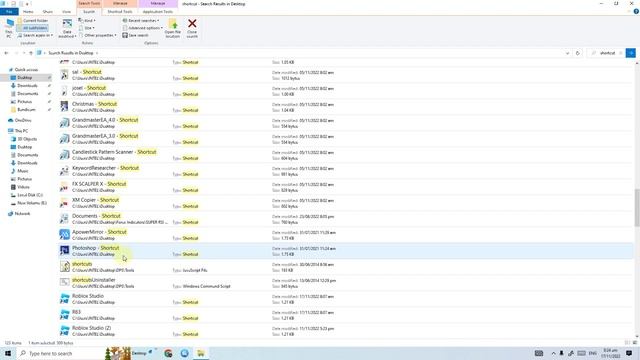
Task: Select the GrandmasterEA_3.0 - Shortcut icon
Action: pos(64,139)
